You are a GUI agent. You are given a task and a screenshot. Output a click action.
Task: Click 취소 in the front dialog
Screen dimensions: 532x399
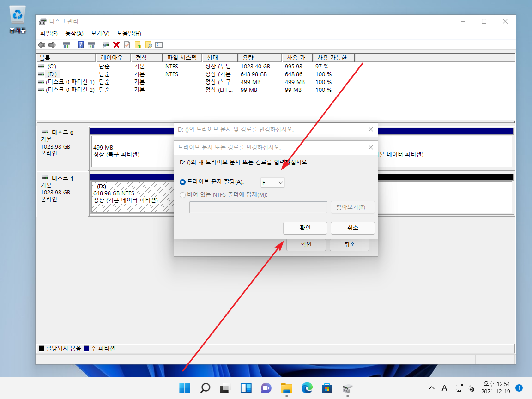tap(352, 228)
